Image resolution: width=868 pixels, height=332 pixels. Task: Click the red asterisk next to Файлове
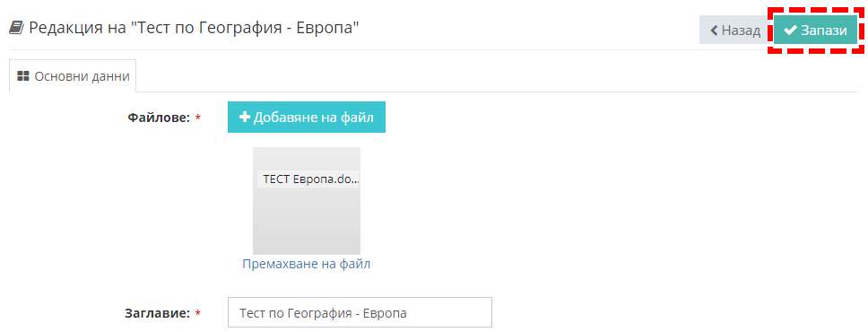(x=197, y=118)
